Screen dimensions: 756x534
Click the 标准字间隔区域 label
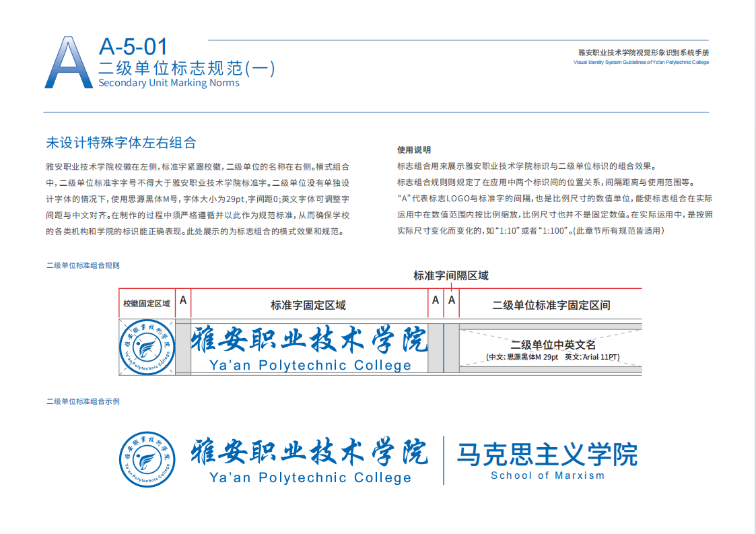(x=450, y=275)
